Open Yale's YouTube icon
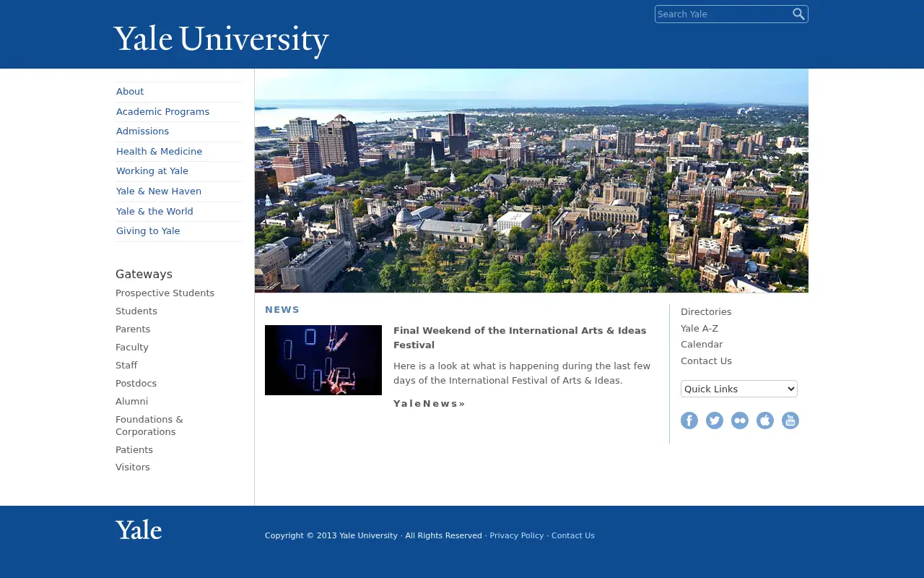The width and height of the screenshot is (924, 578). point(790,420)
